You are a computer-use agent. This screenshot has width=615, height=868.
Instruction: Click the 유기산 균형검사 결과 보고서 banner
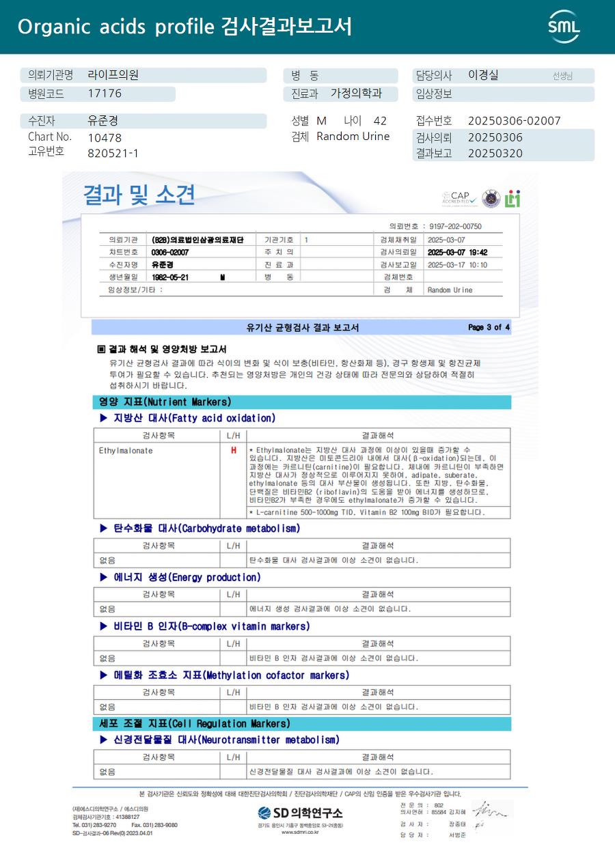click(301, 328)
